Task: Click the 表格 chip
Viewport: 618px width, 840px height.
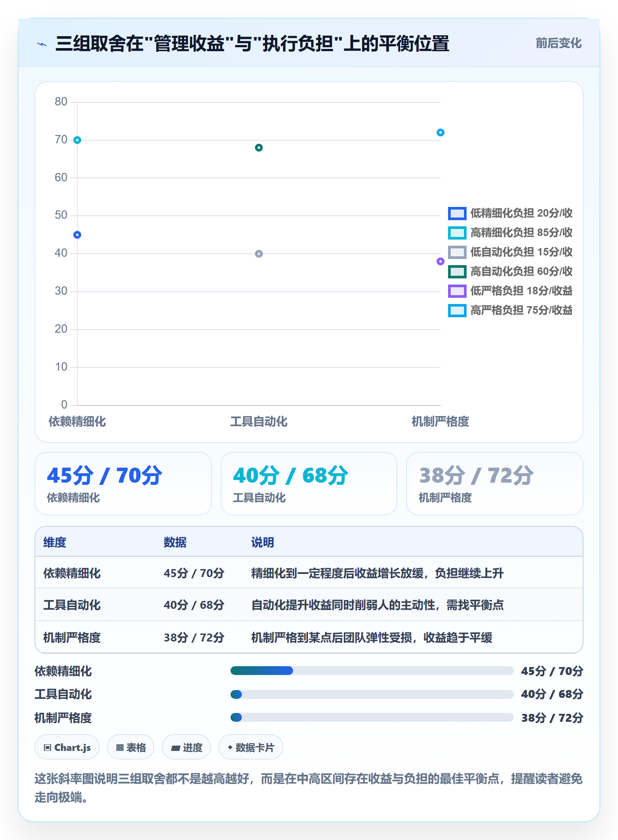Action: coord(131,747)
